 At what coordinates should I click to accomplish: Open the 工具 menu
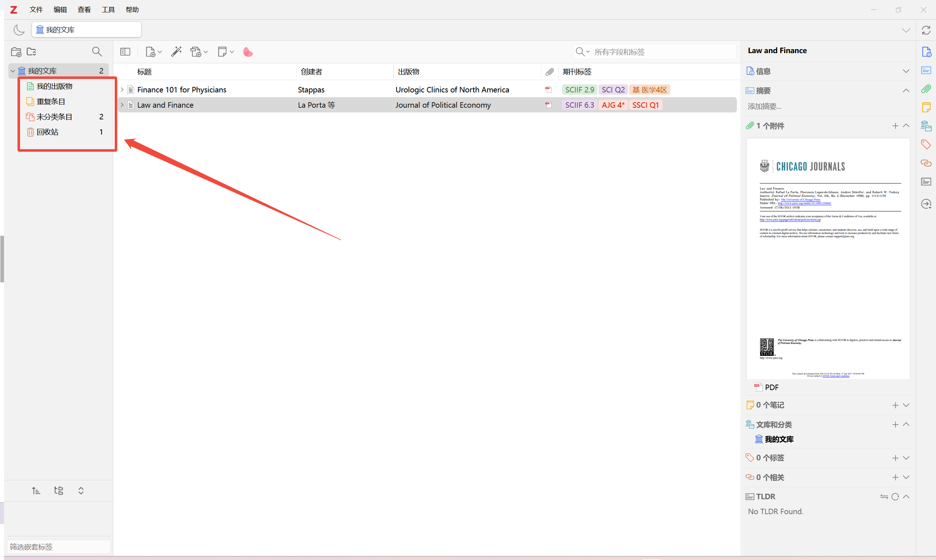[x=108, y=9]
